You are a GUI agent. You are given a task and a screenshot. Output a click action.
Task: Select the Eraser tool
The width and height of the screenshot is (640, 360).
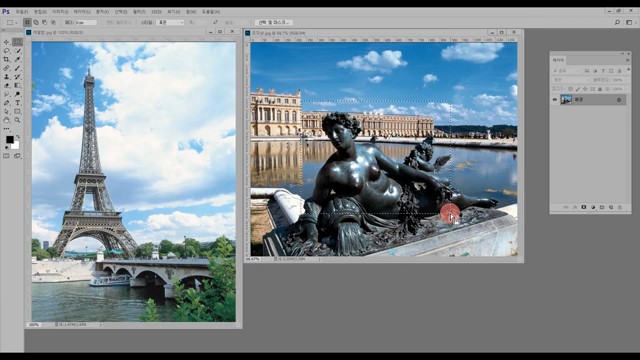click(6, 85)
